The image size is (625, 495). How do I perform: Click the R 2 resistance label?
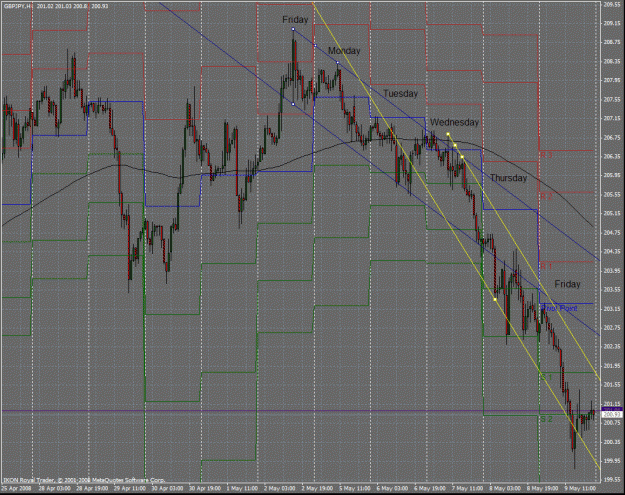pyautogui.click(x=546, y=196)
